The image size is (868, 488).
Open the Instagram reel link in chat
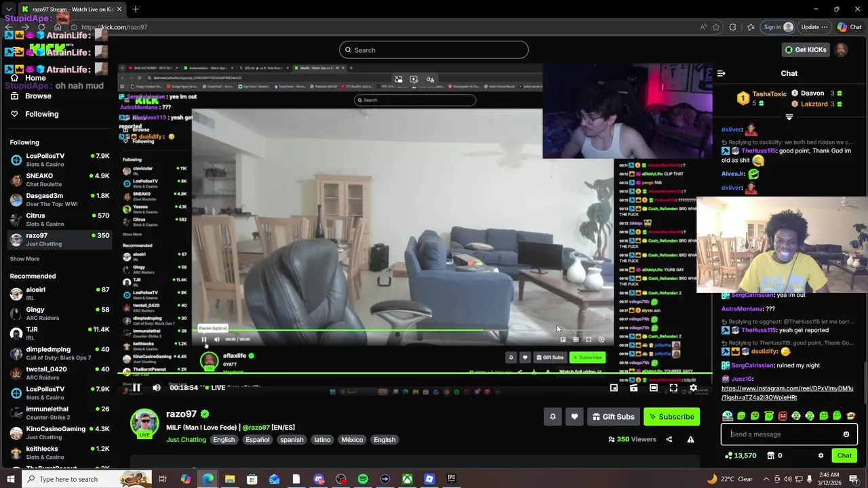[x=787, y=393]
